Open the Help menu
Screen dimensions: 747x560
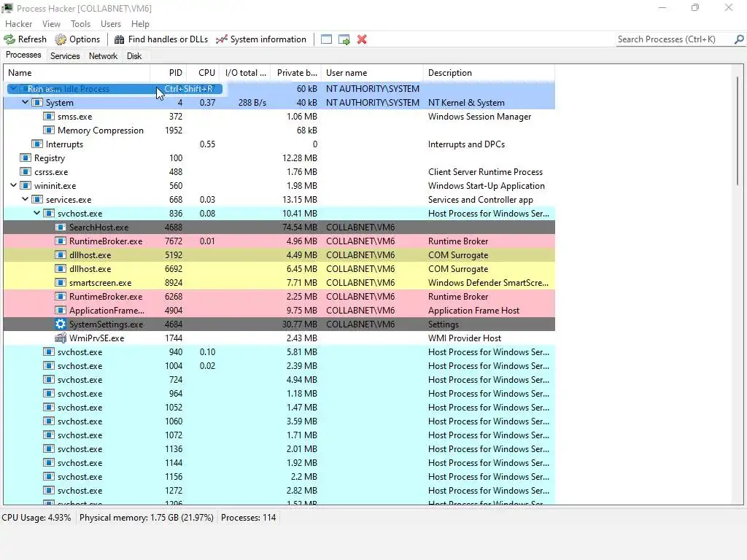click(x=140, y=24)
